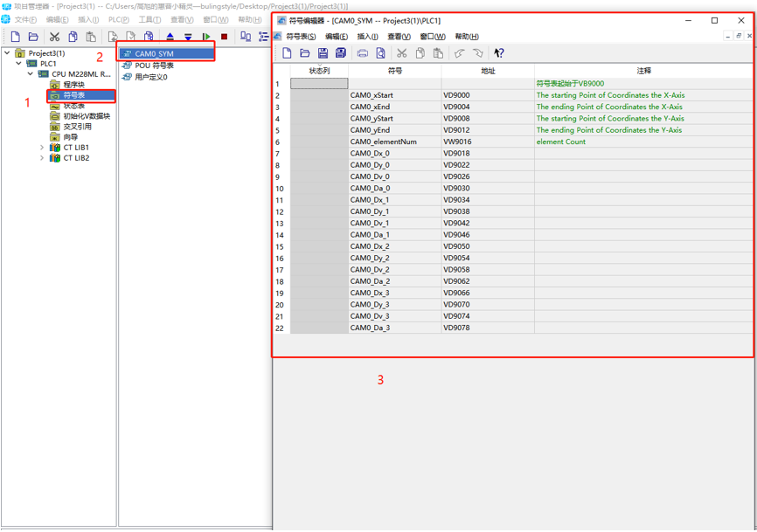
Task: Open 帮助(H) menu in symbol editor
Action: click(467, 37)
